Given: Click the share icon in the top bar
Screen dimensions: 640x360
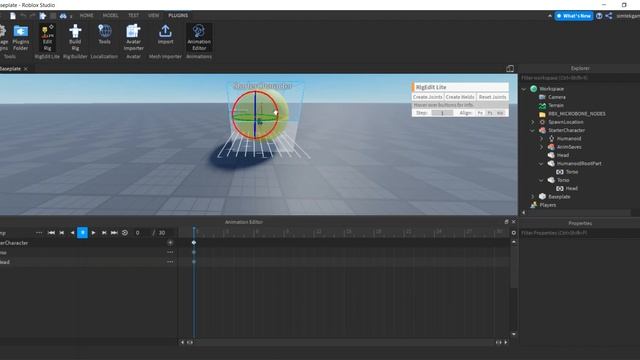Looking at the screenshot, I should click(609, 16).
